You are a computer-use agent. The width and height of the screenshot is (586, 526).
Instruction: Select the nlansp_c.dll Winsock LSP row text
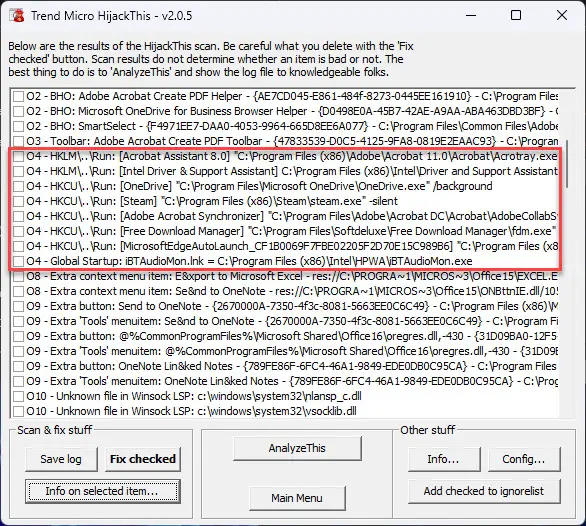click(194, 396)
